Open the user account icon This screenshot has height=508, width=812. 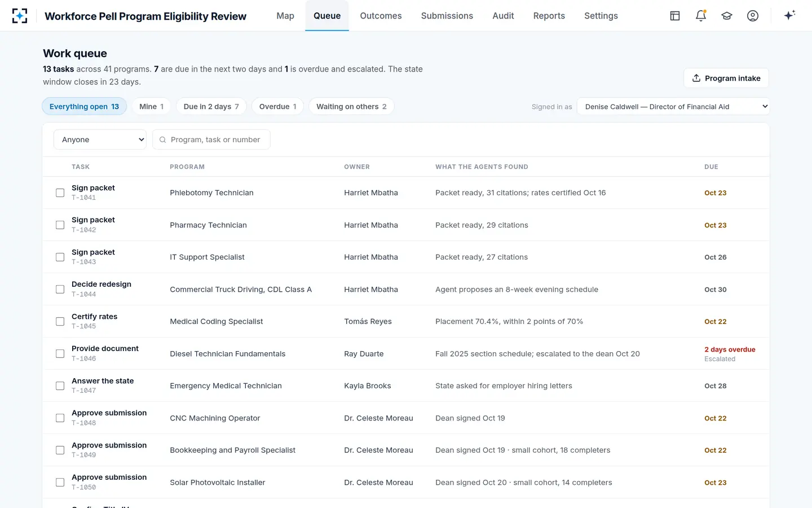753,16
